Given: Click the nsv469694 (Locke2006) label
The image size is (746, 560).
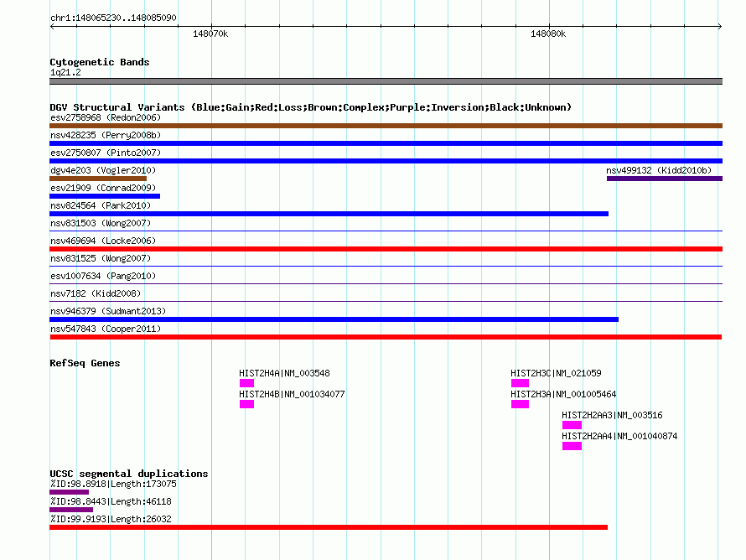Looking at the screenshot, I should click(103, 241).
